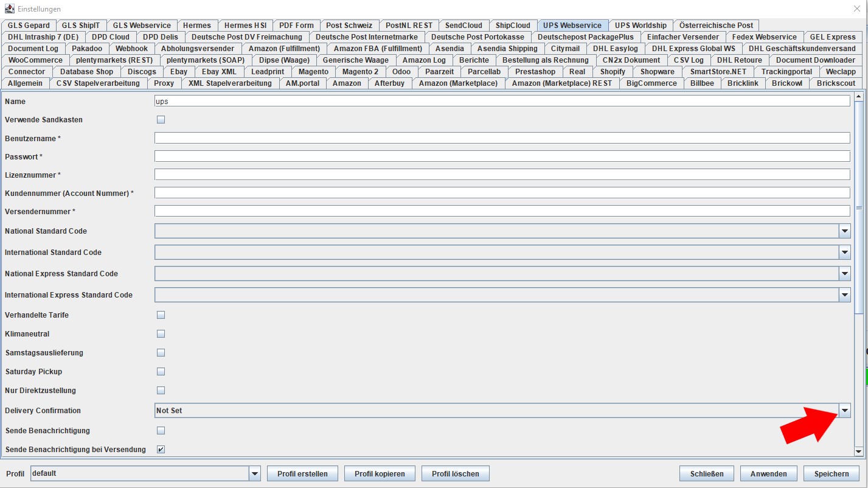The width and height of the screenshot is (868, 488).
Task: Focus the Lizenznummer field
Action: pos(502,175)
